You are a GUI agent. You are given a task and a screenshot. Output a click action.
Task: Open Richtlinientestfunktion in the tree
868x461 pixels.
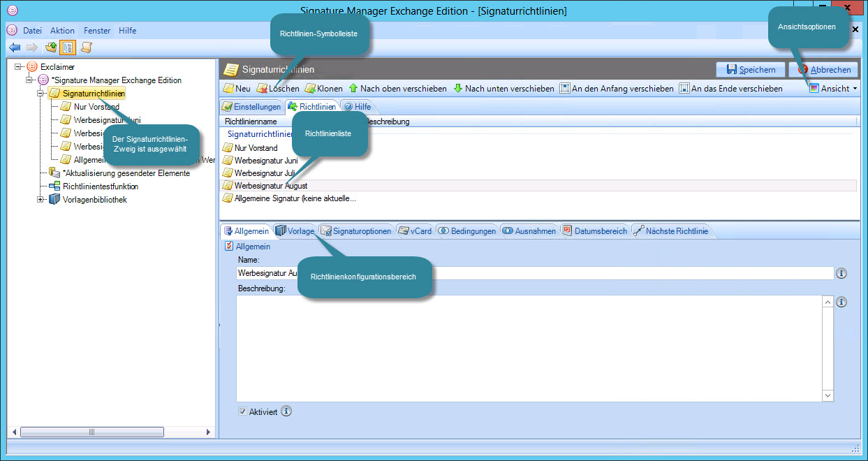pyautogui.click(x=100, y=186)
